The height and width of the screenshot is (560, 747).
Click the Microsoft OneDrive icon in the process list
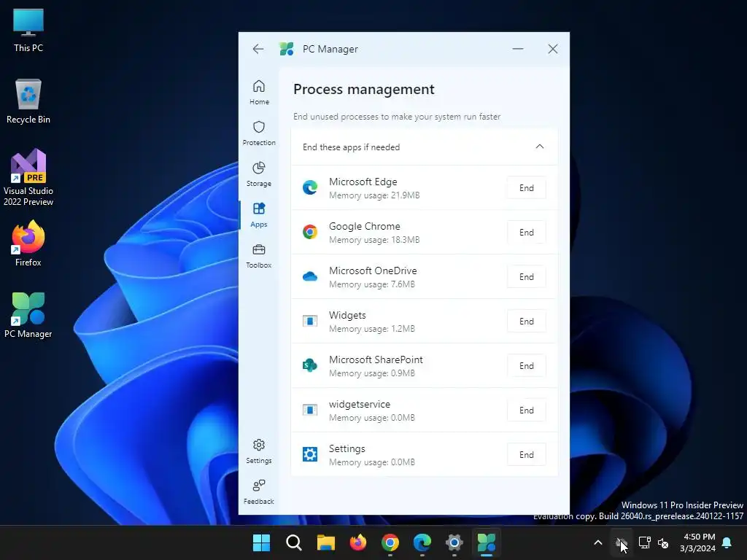[x=310, y=276]
